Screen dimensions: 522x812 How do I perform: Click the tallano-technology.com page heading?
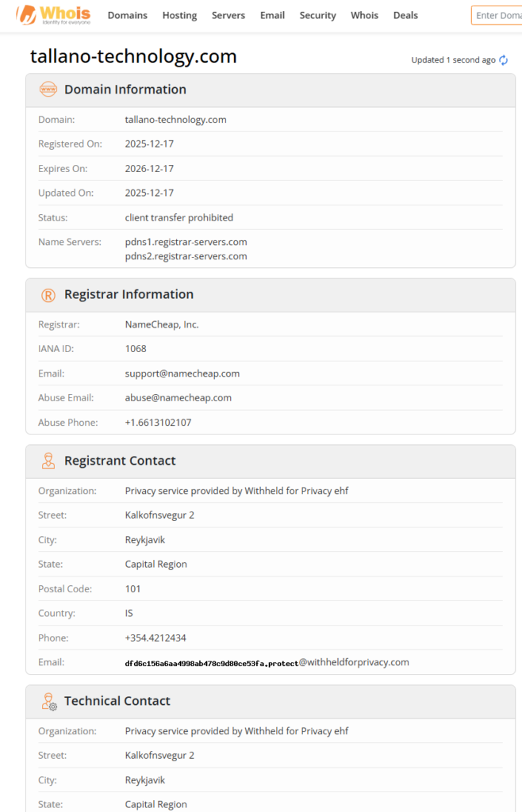[x=133, y=56]
